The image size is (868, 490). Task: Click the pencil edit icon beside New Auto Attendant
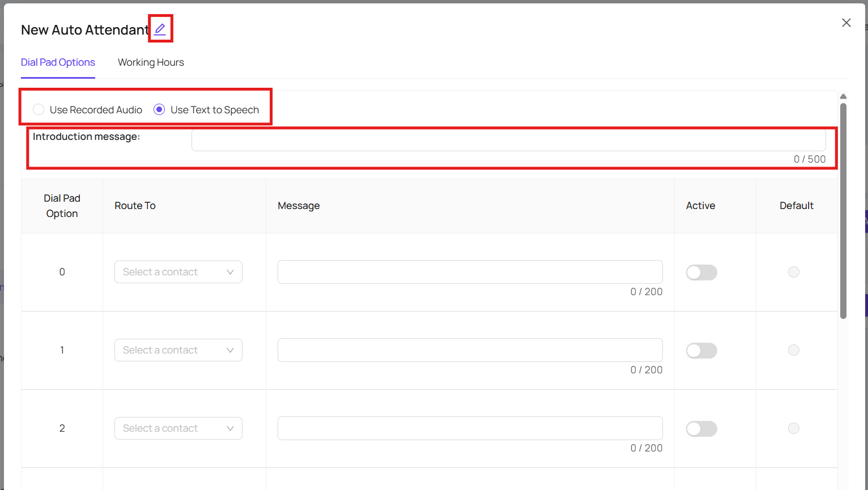160,29
